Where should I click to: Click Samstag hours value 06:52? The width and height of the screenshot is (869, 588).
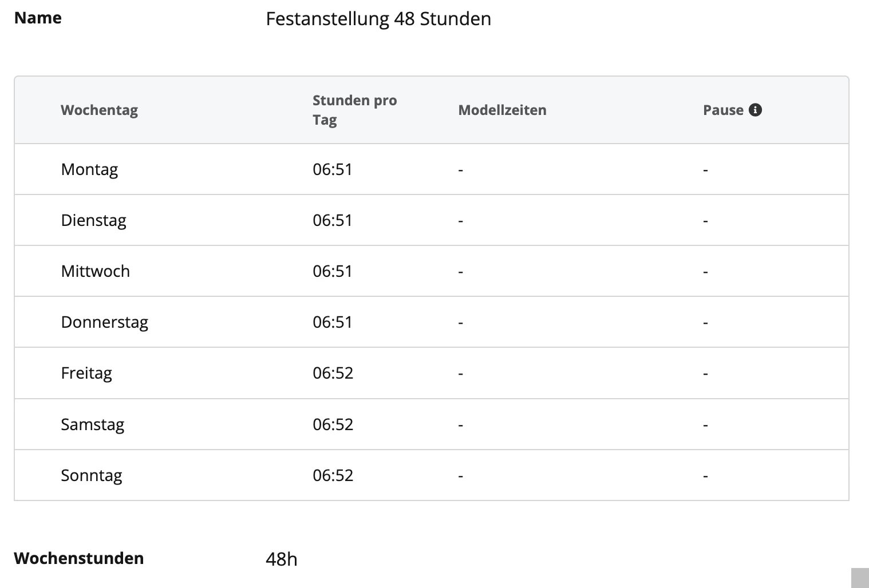click(x=333, y=424)
